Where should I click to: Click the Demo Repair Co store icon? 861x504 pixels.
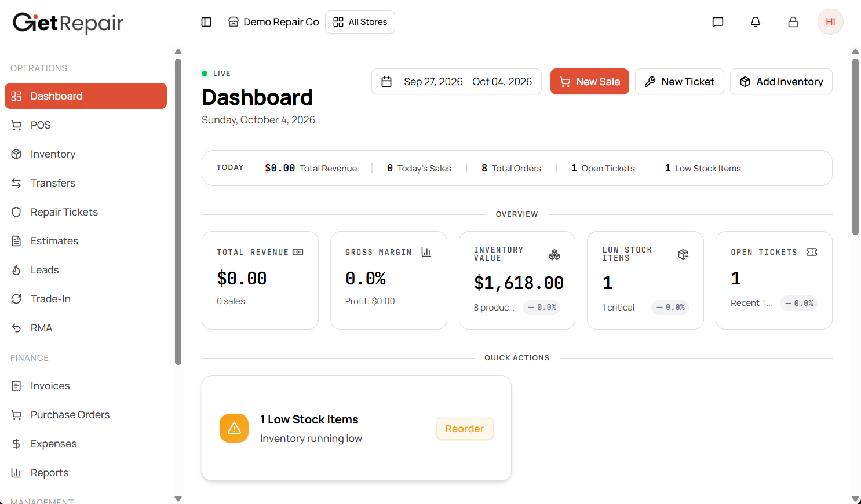234,22
